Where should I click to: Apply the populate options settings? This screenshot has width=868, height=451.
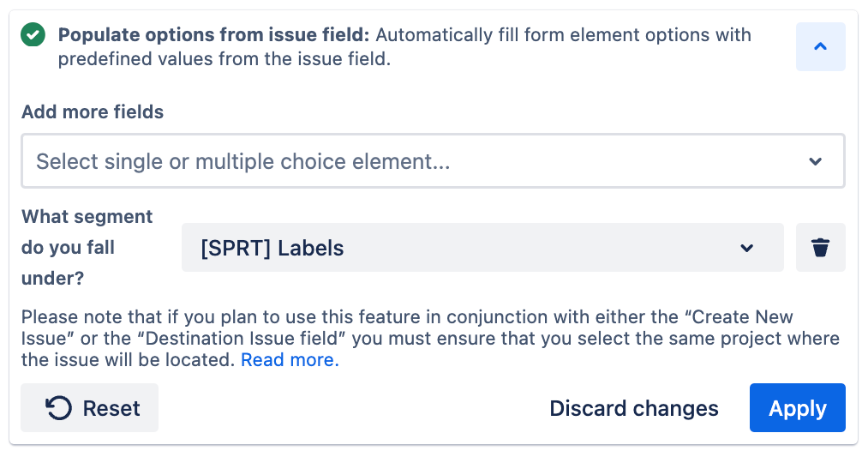tap(797, 408)
